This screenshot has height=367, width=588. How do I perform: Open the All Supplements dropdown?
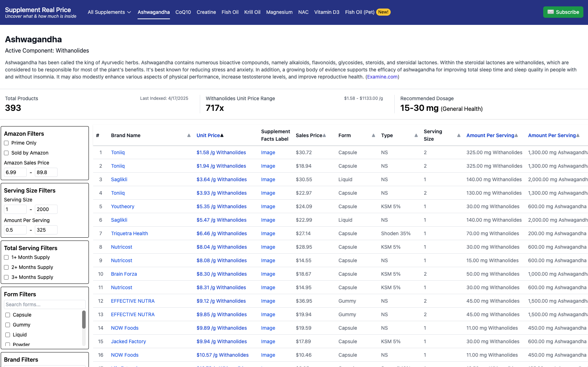[109, 12]
